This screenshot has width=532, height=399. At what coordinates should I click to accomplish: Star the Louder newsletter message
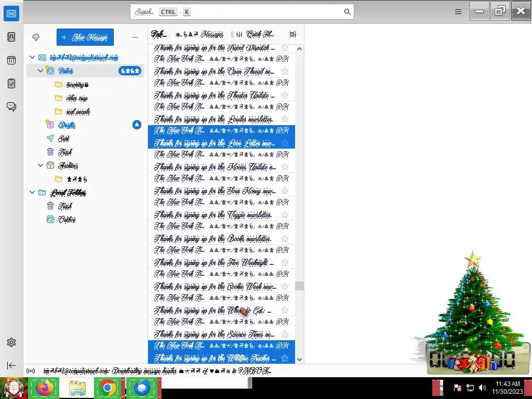tap(285, 119)
